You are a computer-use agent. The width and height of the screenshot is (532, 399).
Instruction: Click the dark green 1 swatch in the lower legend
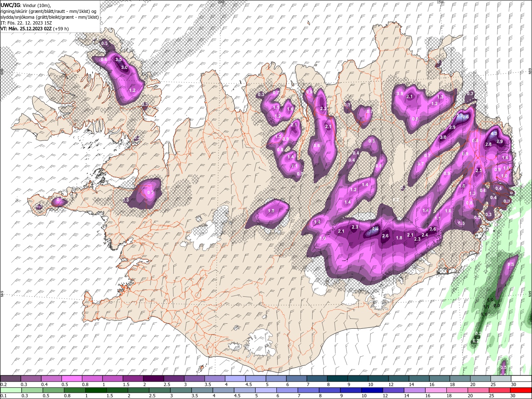[96, 390]
